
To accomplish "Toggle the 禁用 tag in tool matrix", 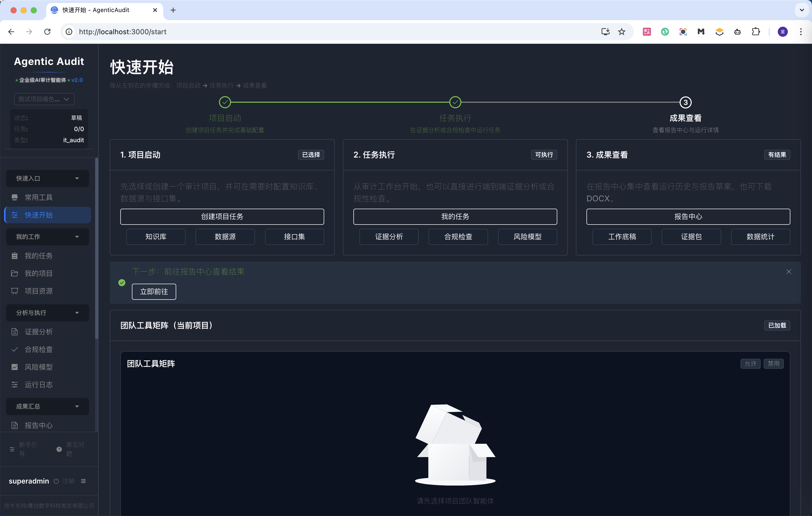I will [773, 363].
